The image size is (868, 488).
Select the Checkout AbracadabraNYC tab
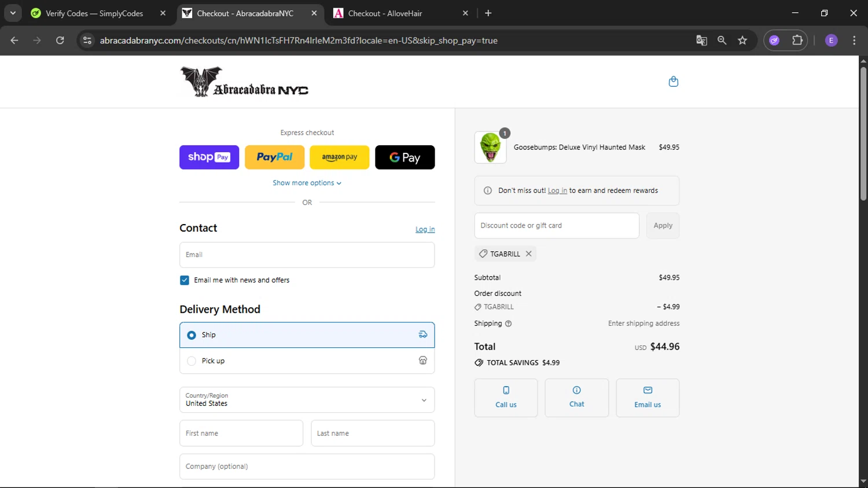[245, 13]
